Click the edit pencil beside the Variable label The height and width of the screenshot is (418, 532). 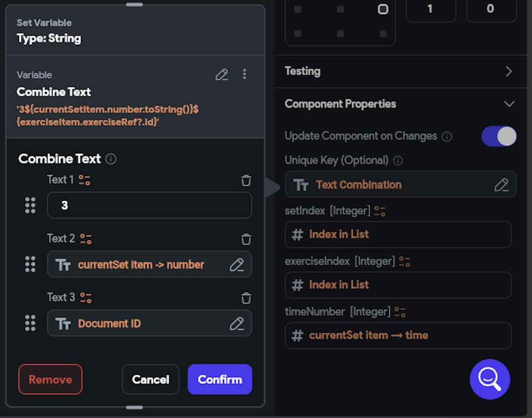tap(222, 75)
